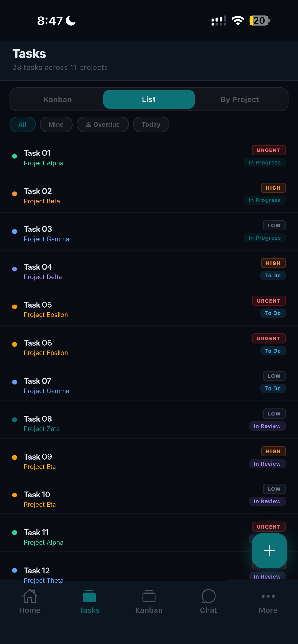
Task: Click the battery indicator in status bar
Action: (260, 21)
